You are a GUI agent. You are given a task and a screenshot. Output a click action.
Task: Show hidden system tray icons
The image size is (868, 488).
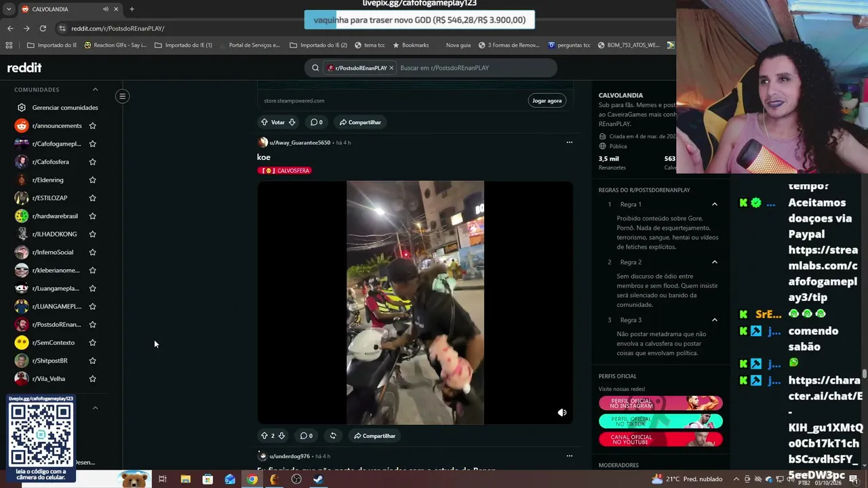pyautogui.click(x=737, y=479)
